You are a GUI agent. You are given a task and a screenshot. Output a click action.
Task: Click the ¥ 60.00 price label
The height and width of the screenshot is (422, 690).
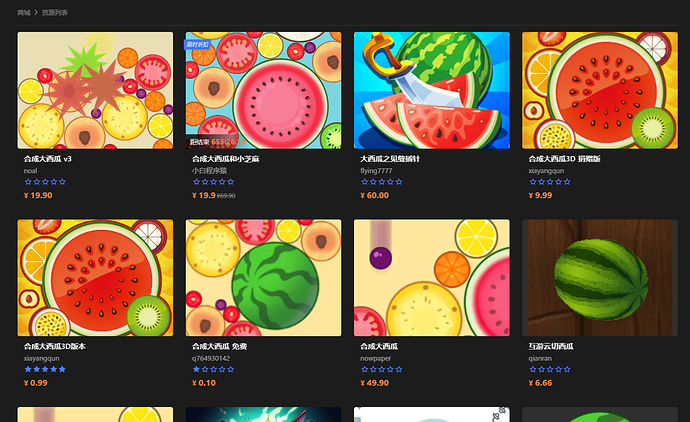pyautogui.click(x=374, y=195)
